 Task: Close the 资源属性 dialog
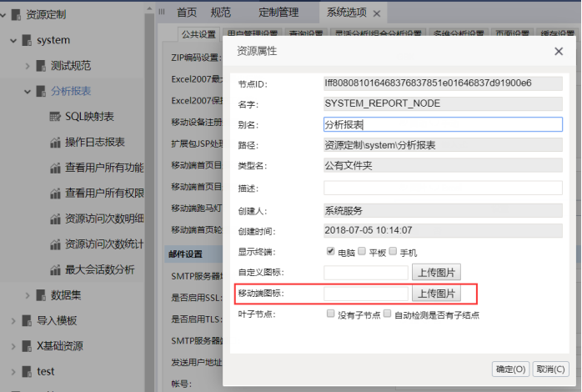click(559, 51)
